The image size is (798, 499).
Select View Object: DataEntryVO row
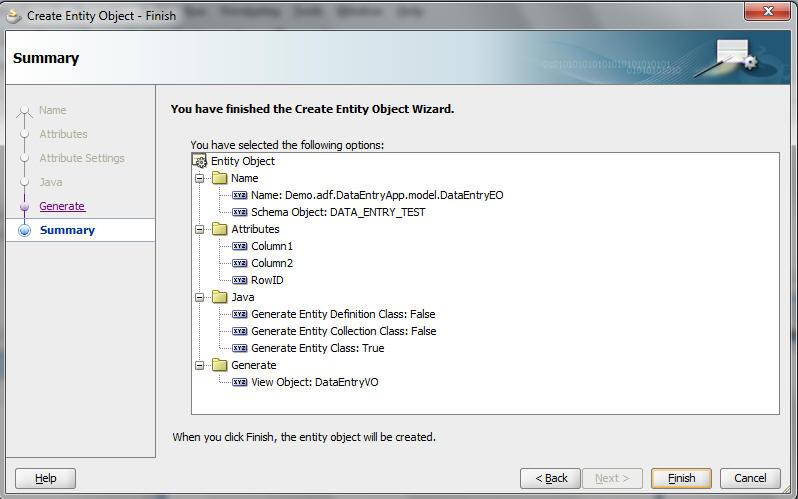pos(315,382)
